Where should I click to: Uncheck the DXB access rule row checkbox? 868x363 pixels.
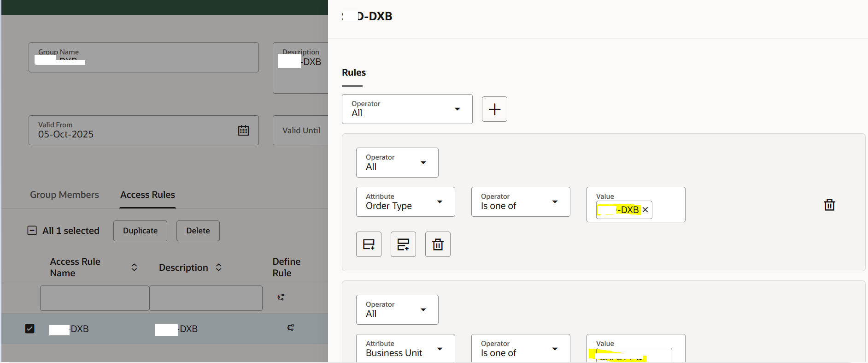click(x=29, y=328)
